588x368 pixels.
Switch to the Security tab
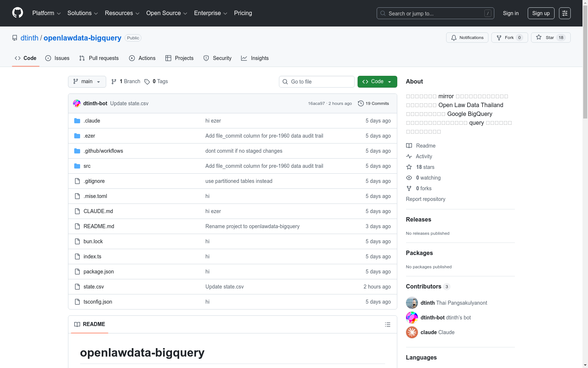coord(218,58)
